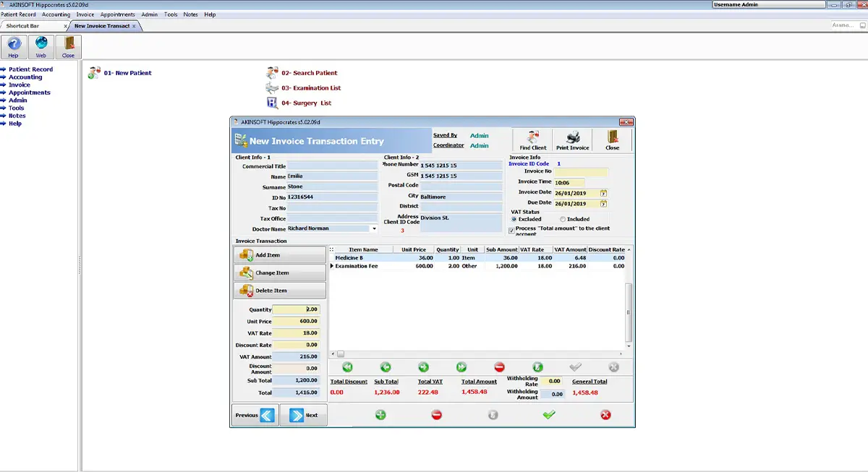Viewport: 868px width, 472px height.
Task: Click the Withholding Rate field
Action: (x=551, y=381)
